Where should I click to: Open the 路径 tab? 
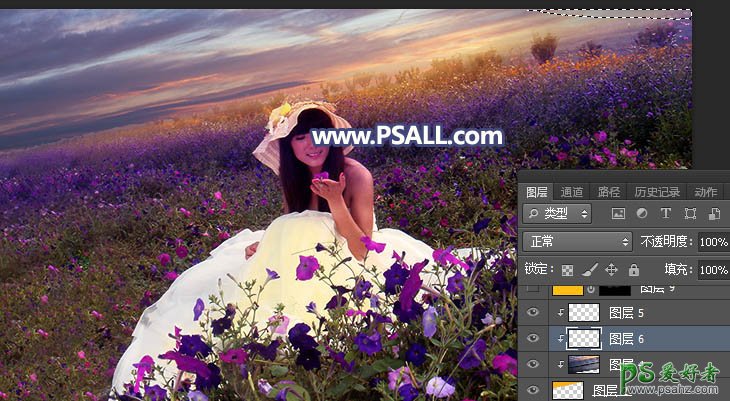point(609,192)
